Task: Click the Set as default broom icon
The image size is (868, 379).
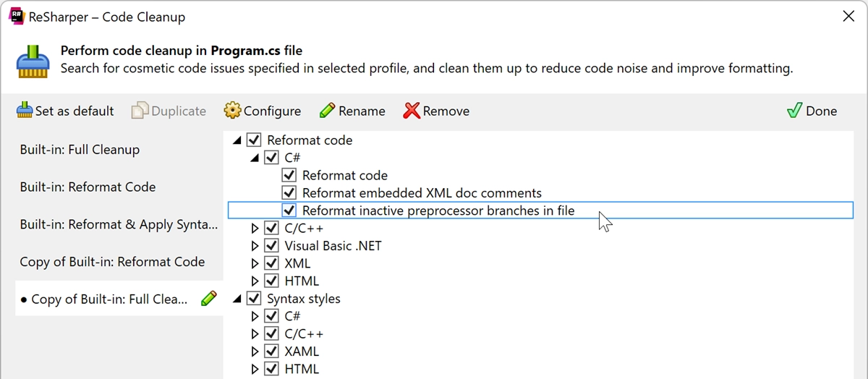Action: coord(25,111)
